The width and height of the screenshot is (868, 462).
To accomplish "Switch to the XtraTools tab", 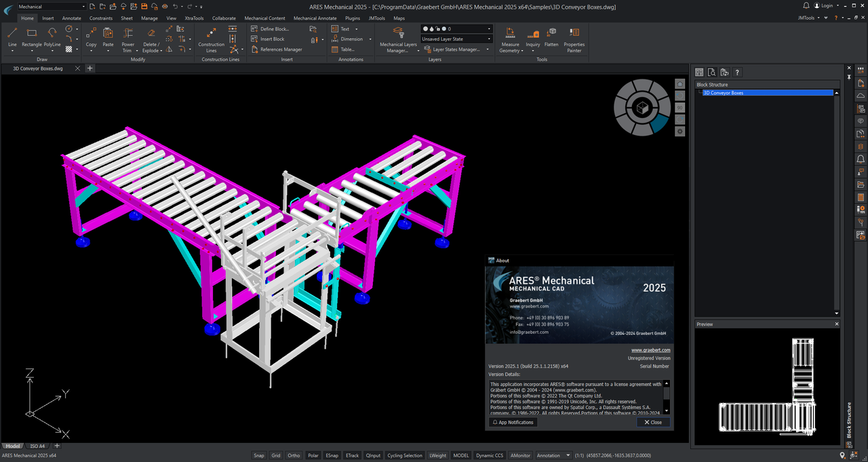I will point(194,18).
